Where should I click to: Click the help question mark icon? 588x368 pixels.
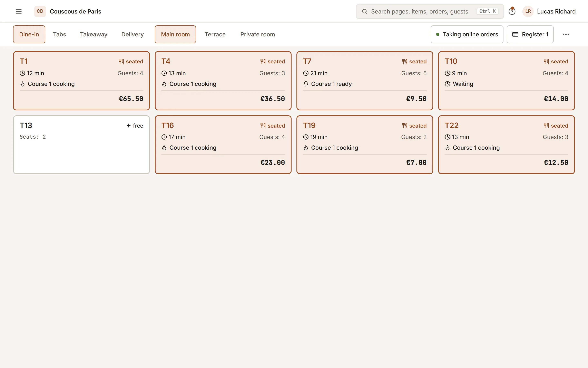(x=512, y=11)
